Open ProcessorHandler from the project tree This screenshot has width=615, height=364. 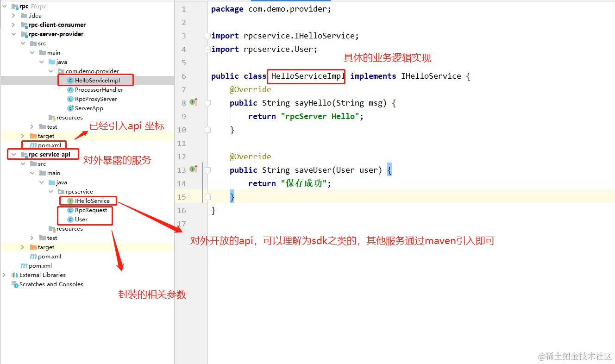point(99,90)
